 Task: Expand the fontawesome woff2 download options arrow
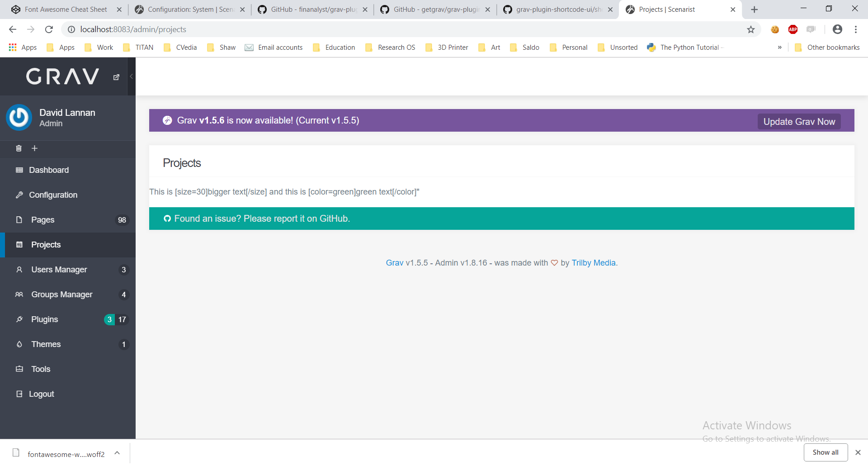117,453
